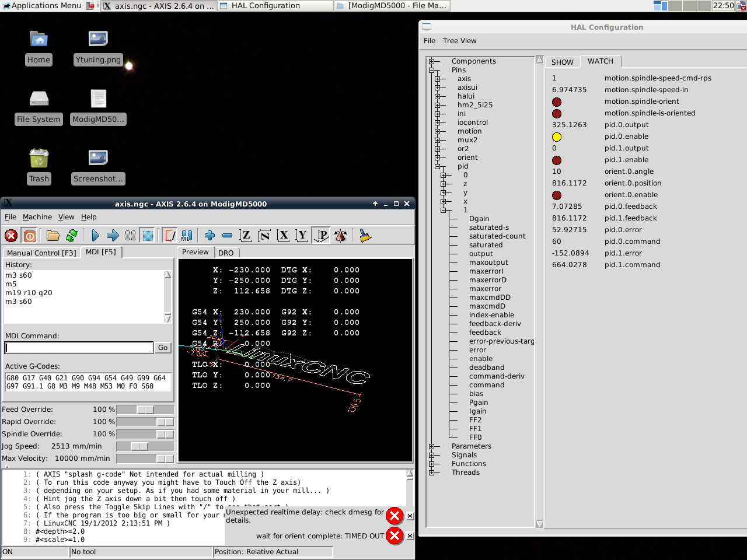Toggle skip lines starting with slash
This screenshot has width=747, height=560.
click(x=170, y=236)
